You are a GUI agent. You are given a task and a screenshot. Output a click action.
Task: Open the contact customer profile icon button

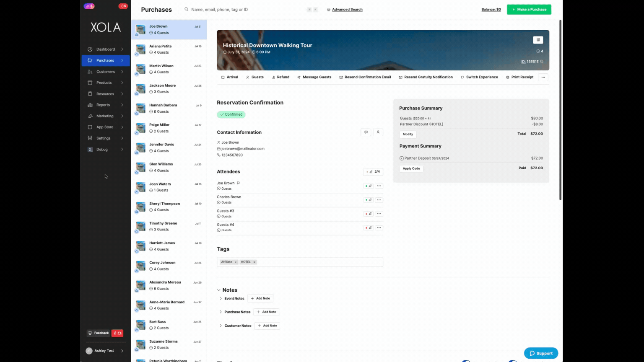[x=378, y=132]
